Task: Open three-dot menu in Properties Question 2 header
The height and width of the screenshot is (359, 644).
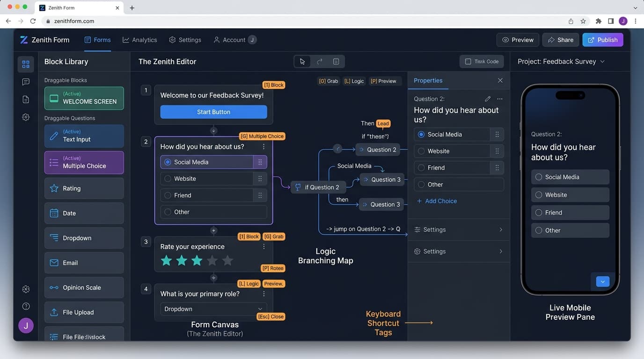Action: coord(500,99)
